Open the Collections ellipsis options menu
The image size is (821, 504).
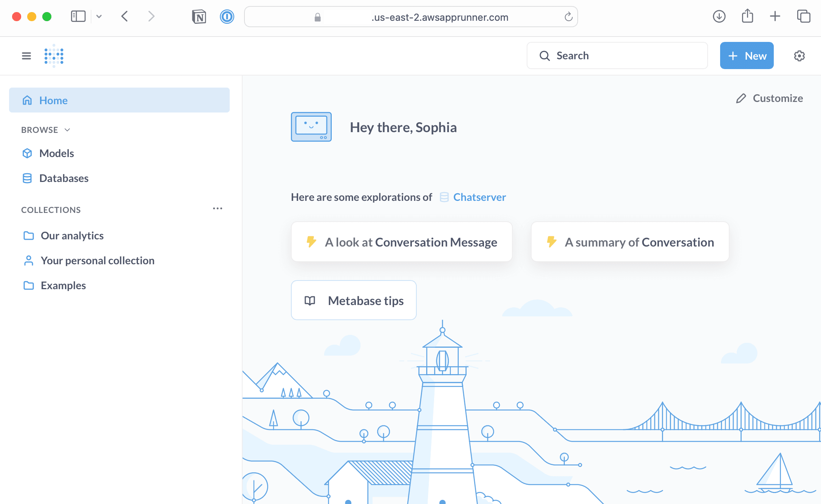pyautogui.click(x=218, y=208)
